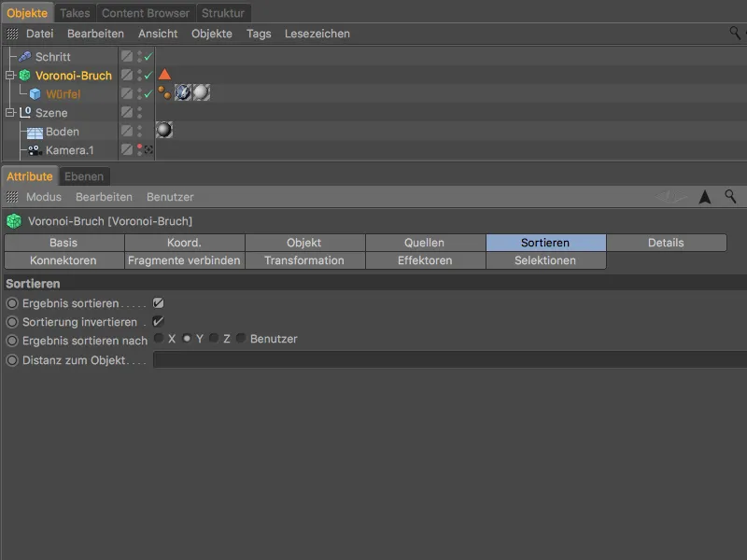Click the back/forward arrows in Attribute Manager
This screenshot has height=560, width=747.
671,196
